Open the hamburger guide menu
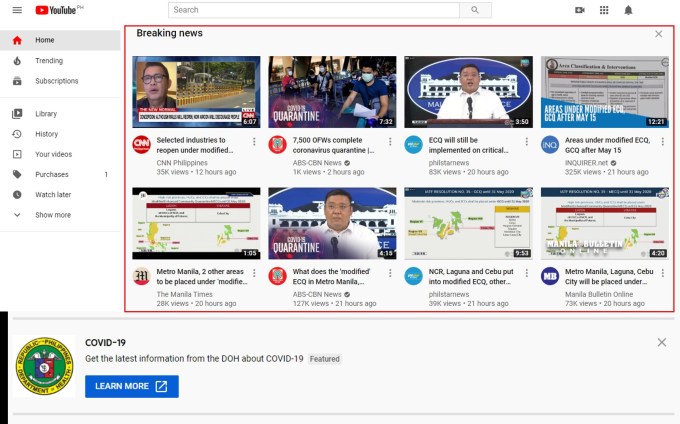This screenshot has width=680, height=424. tap(17, 10)
